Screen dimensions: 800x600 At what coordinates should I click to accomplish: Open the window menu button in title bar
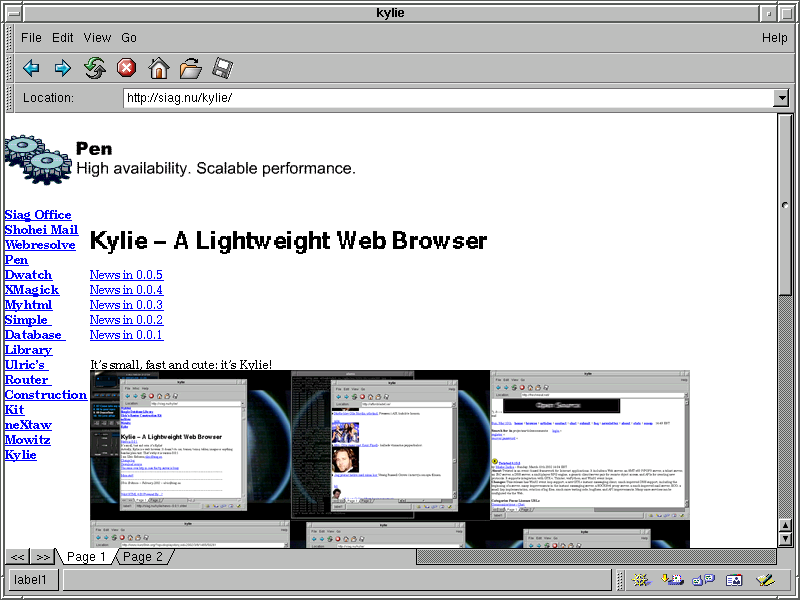coord(14,13)
